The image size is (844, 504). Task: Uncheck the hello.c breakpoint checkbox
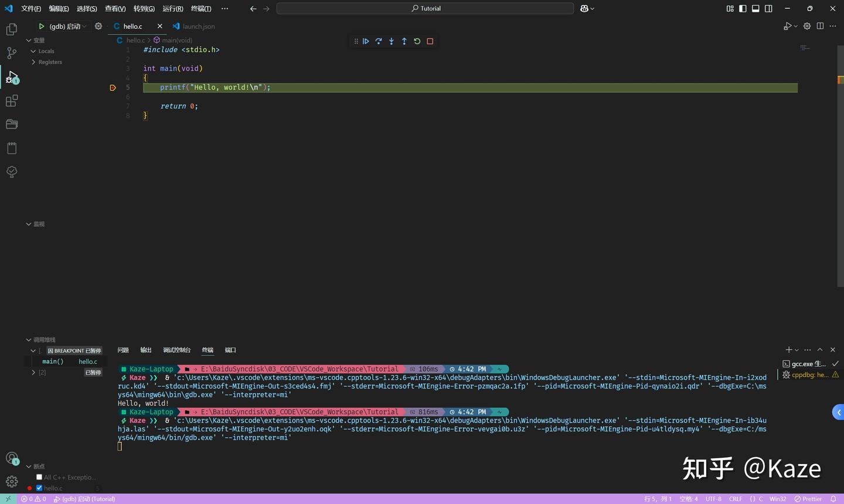point(39,488)
